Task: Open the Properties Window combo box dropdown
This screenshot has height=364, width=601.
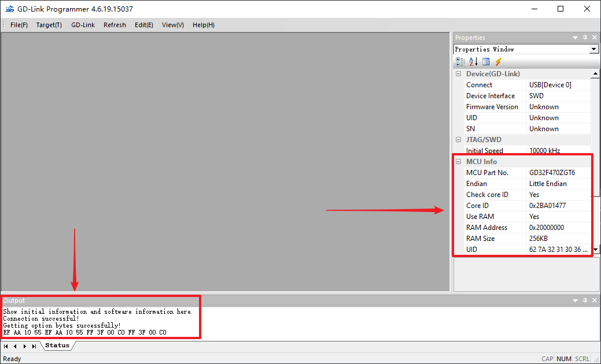Action: 593,49
